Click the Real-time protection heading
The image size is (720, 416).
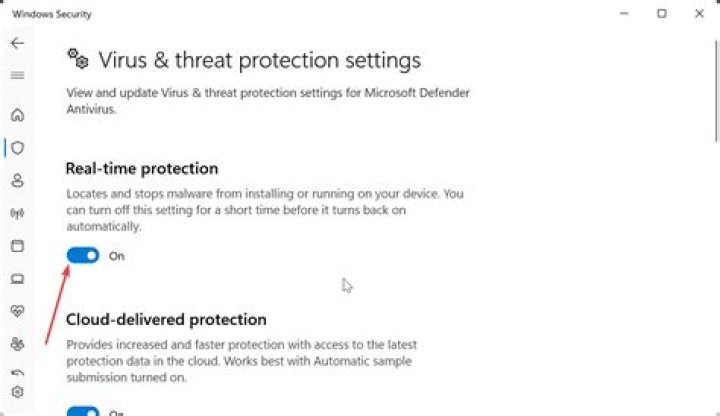click(141, 169)
